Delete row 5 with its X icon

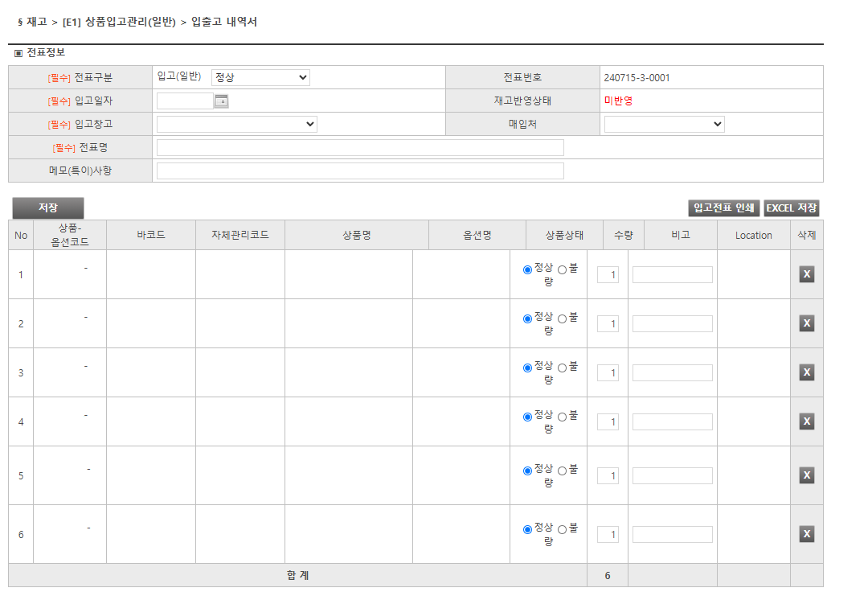coord(806,475)
